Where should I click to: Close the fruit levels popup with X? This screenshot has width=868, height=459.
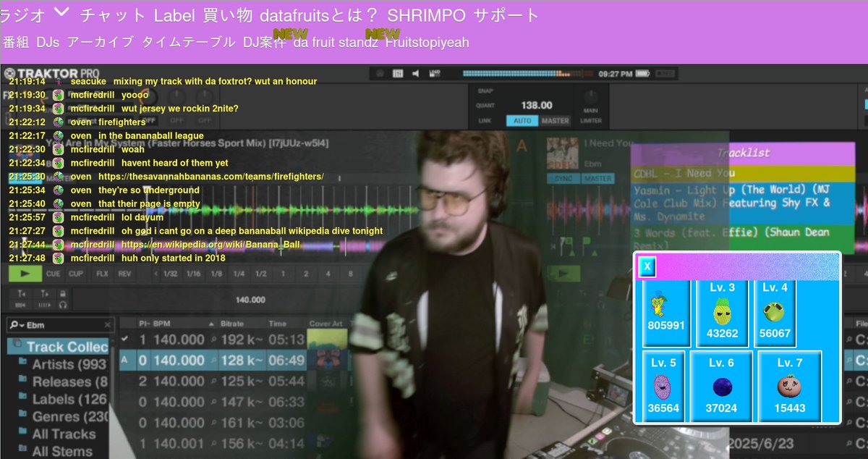pos(647,267)
